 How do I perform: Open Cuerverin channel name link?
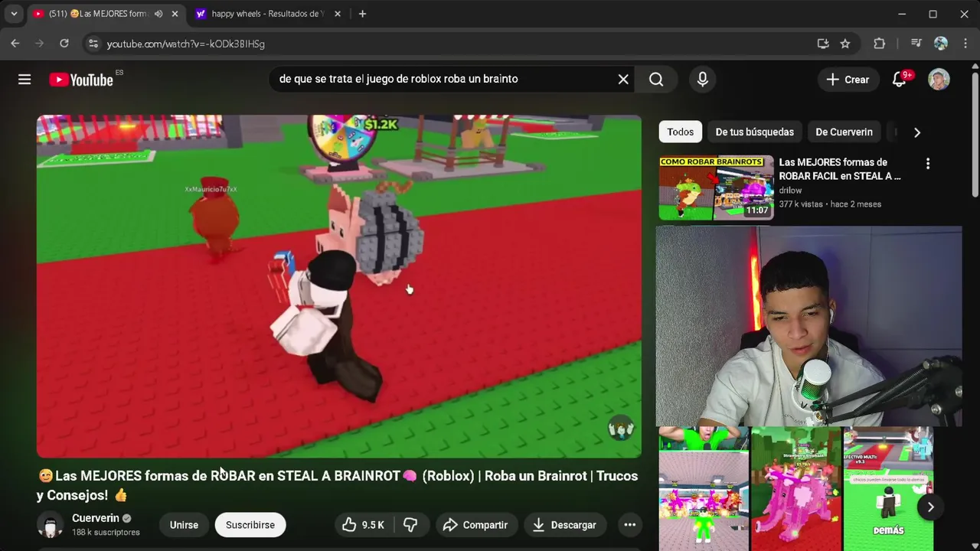pyautogui.click(x=95, y=518)
